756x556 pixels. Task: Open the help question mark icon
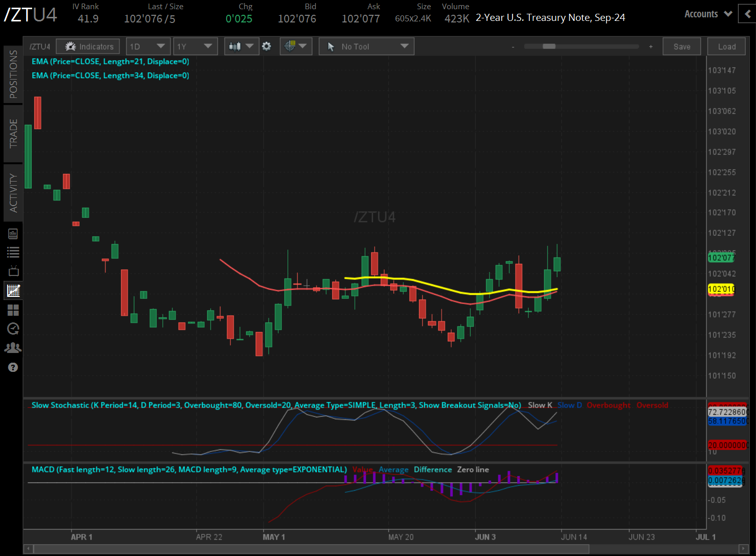tap(13, 367)
